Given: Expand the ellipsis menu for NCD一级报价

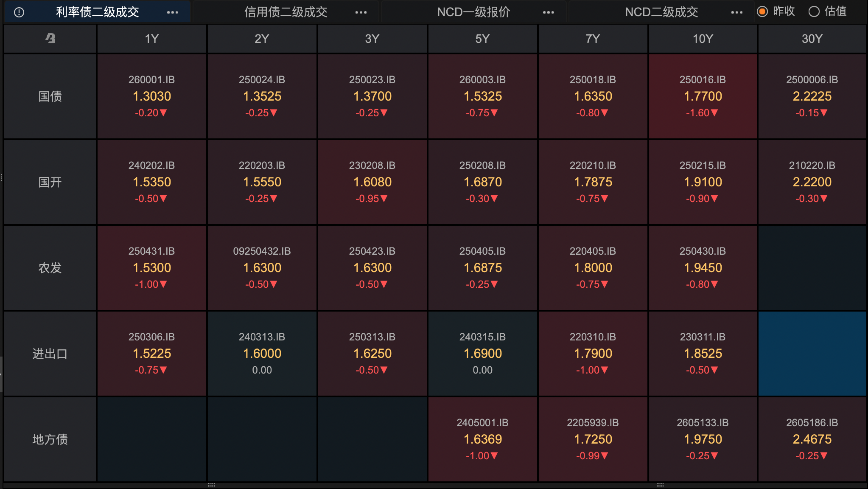Looking at the screenshot, I should (549, 12).
